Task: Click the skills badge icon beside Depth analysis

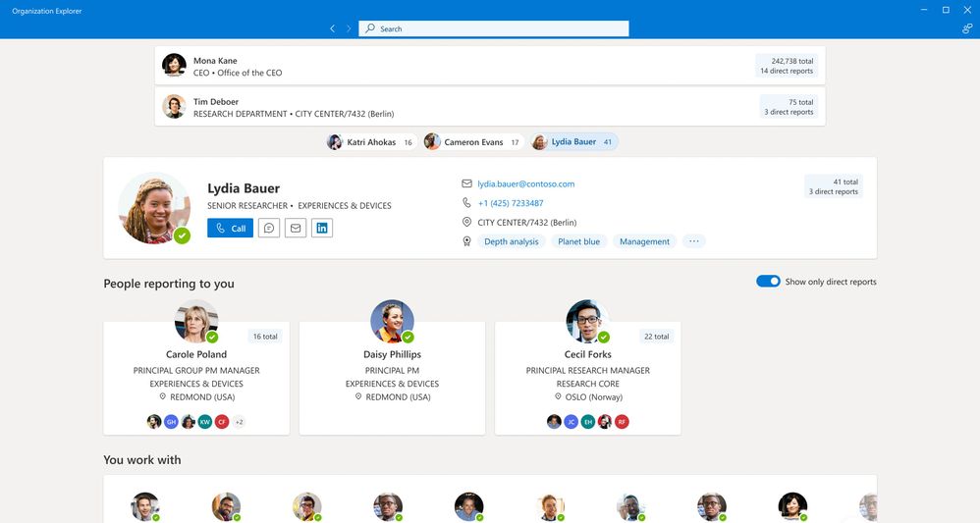Action: [x=466, y=241]
